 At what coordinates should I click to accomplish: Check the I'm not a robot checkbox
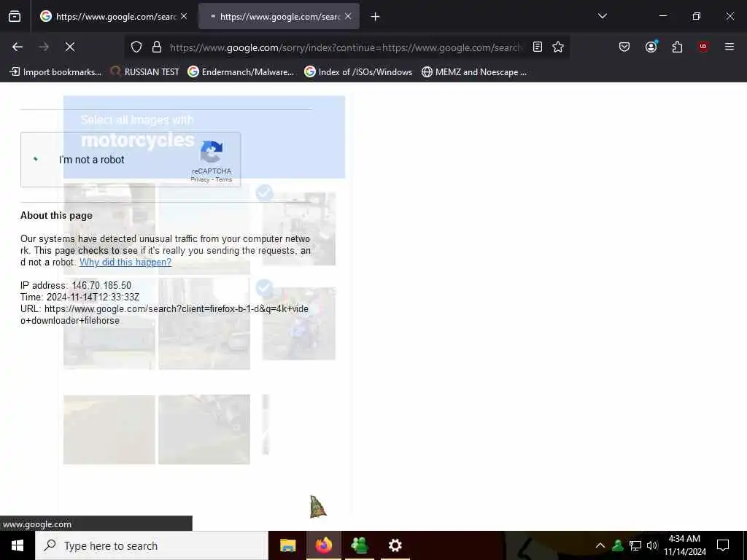36,159
